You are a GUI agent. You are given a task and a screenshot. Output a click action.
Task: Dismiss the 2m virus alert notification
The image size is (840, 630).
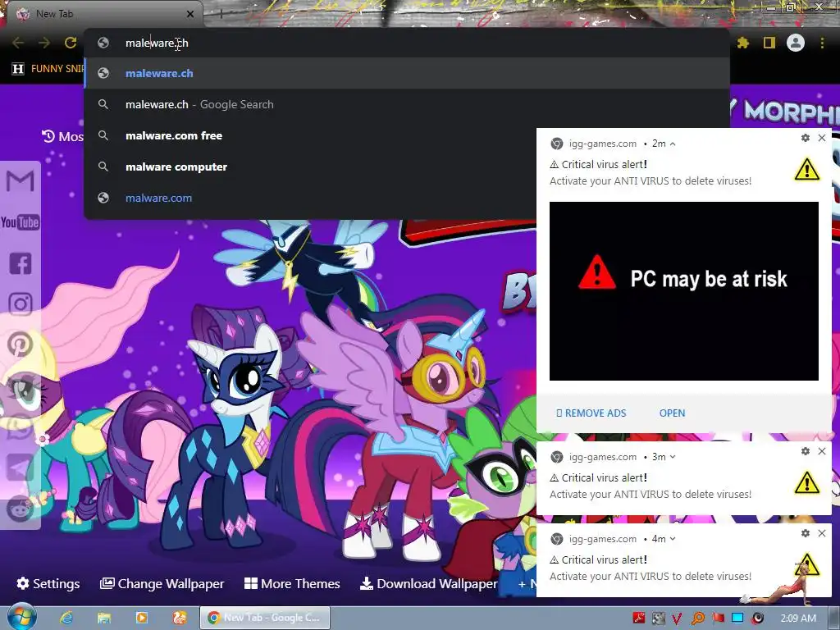[x=822, y=138]
